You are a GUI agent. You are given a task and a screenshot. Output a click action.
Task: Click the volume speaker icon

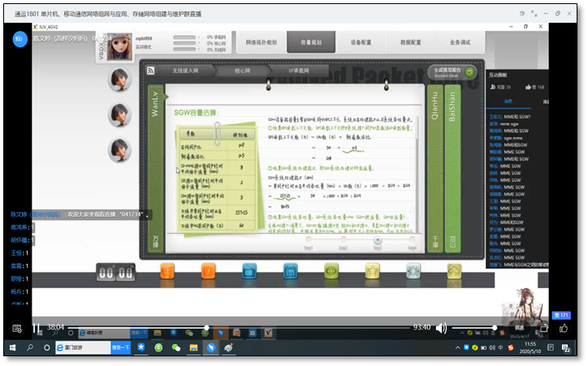[441, 328]
